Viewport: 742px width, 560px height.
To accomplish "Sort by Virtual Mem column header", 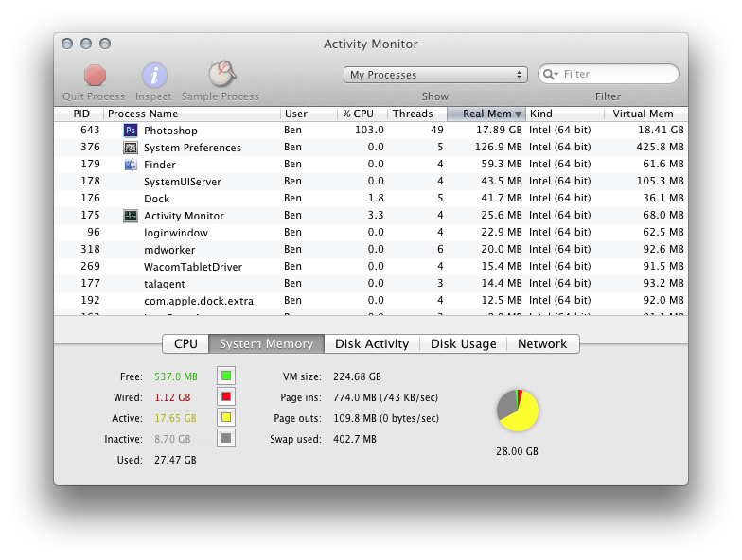I will [x=645, y=114].
